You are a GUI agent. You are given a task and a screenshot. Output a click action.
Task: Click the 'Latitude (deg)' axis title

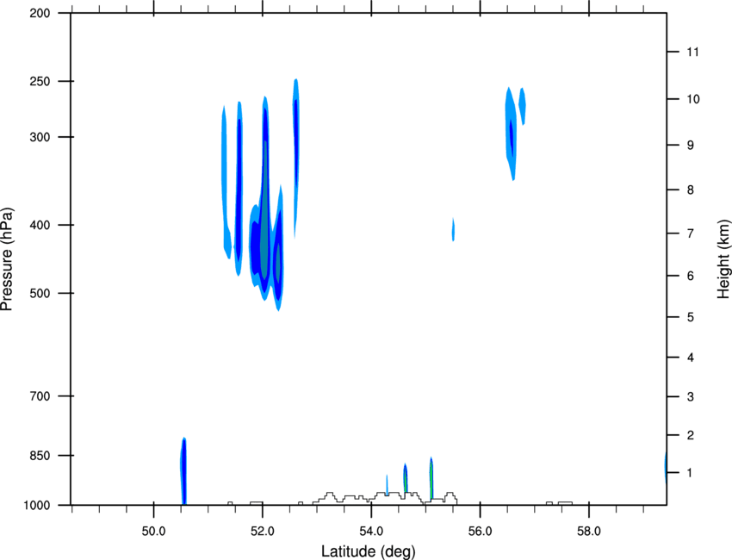369,551
